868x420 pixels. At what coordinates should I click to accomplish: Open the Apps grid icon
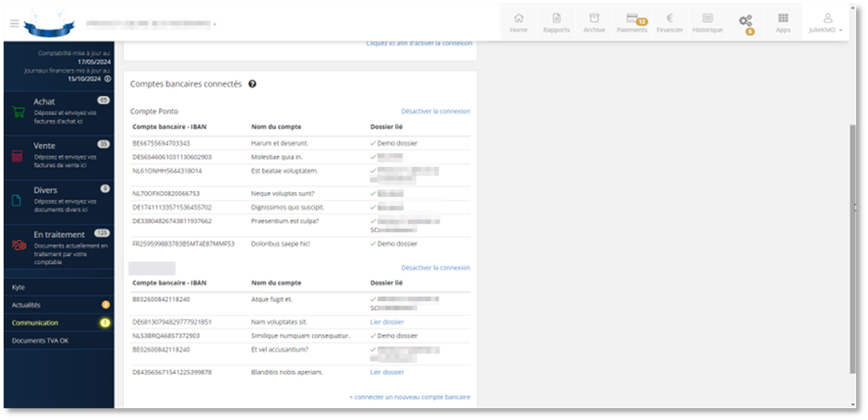click(783, 18)
